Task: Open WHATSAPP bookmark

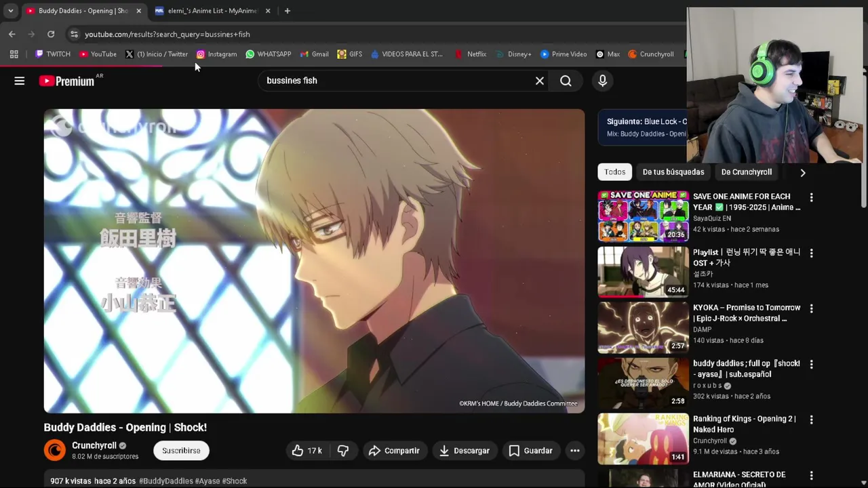Action: (x=268, y=54)
